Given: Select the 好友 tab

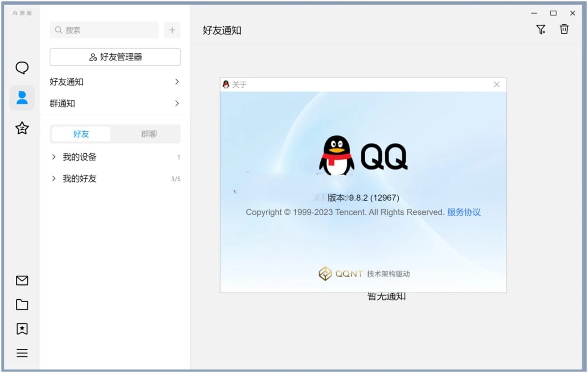Looking at the screenshot, I should click(x=81, y=134).
